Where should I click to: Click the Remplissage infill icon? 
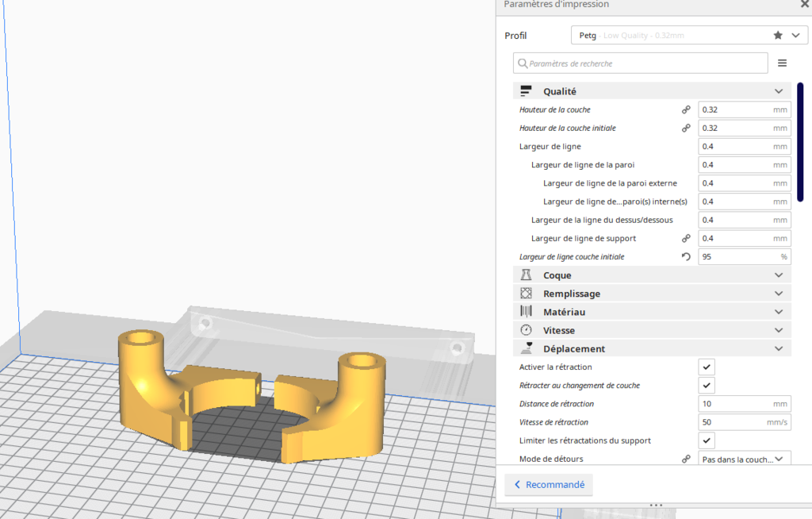[x=524, y=293]
